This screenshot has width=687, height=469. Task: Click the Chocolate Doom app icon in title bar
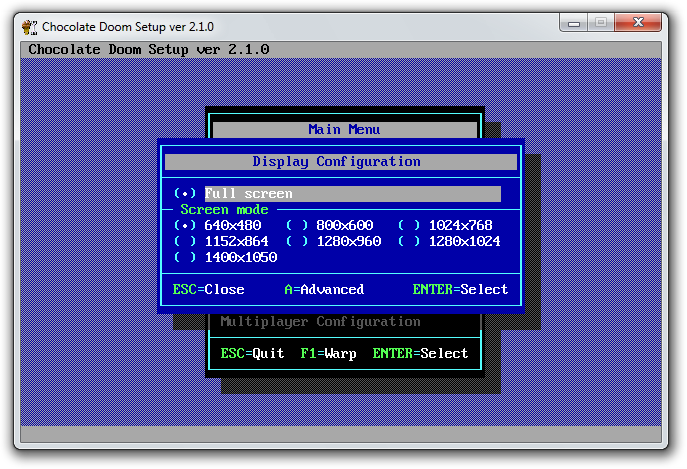[x=30, y=26]
